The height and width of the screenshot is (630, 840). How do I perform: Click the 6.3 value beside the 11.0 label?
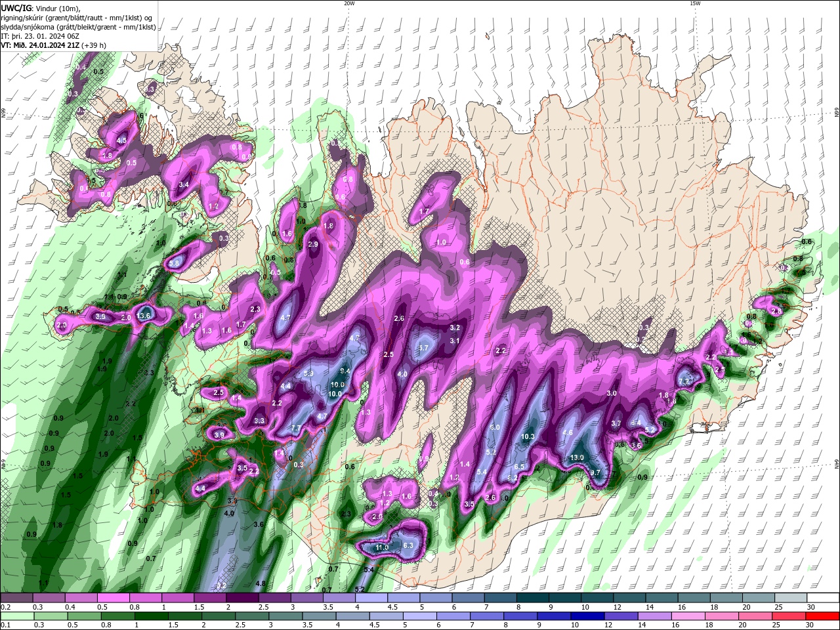[x=408, y=545]
